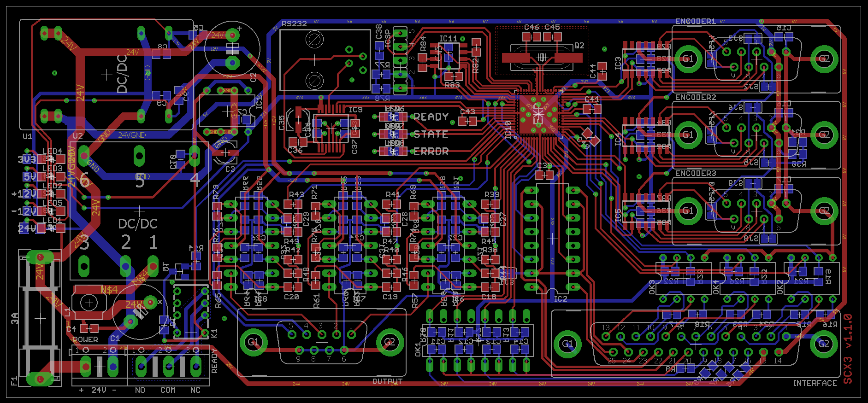This screenshot has height=403, width=868.
Task: Select G2 mounting pad of OUTPUT connector
Action: tap(390, 342)
